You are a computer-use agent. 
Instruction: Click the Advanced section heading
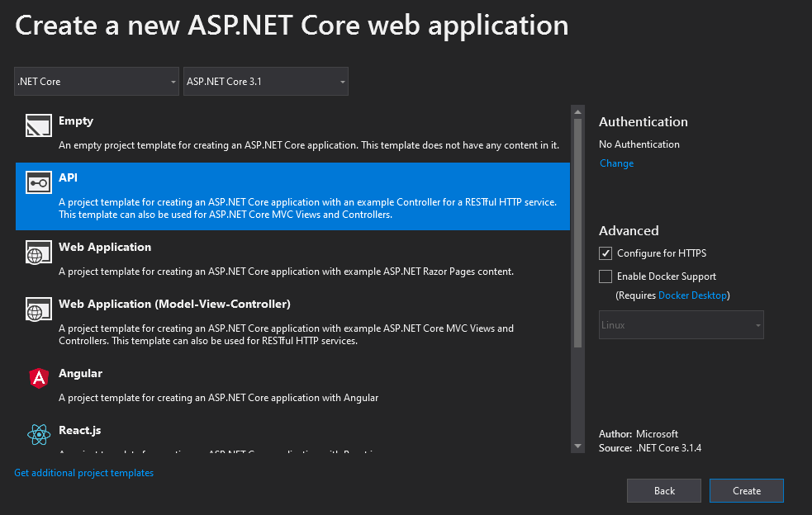629,231
